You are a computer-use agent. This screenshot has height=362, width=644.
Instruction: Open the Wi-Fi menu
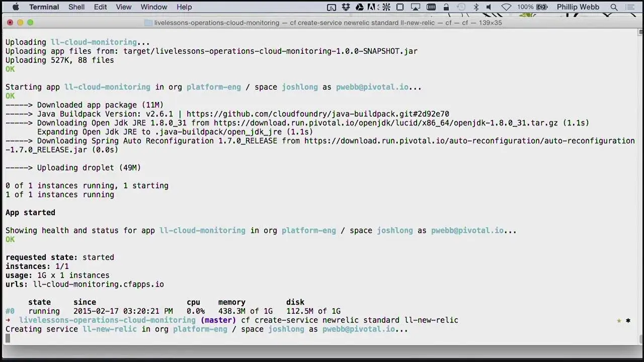pyautogui.click(x=506, y=7)
